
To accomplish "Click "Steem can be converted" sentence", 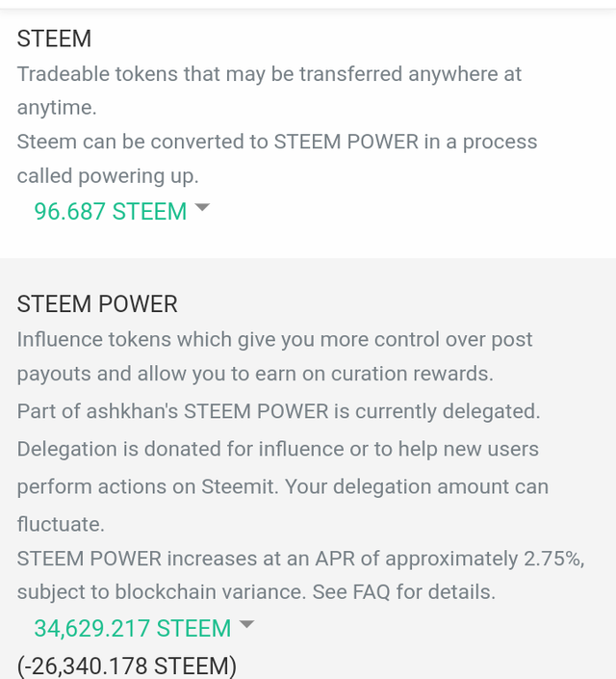I will 276,142.
